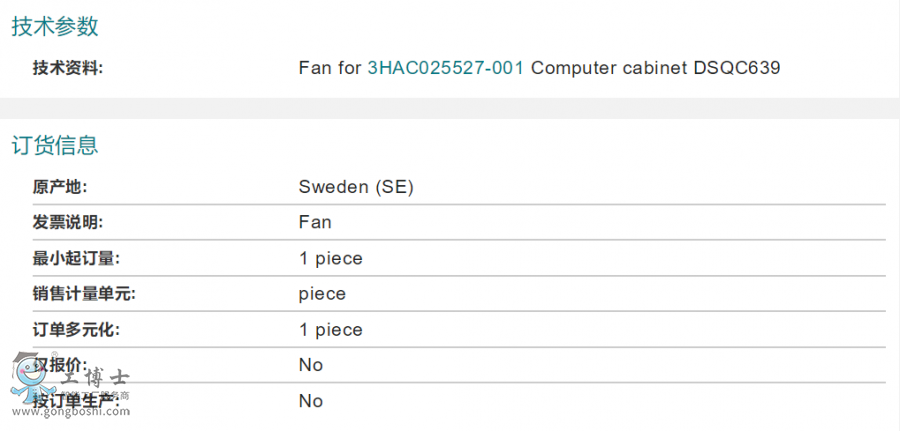
Task: Select the 订货信息 section heading
Action: pos(55,146)
